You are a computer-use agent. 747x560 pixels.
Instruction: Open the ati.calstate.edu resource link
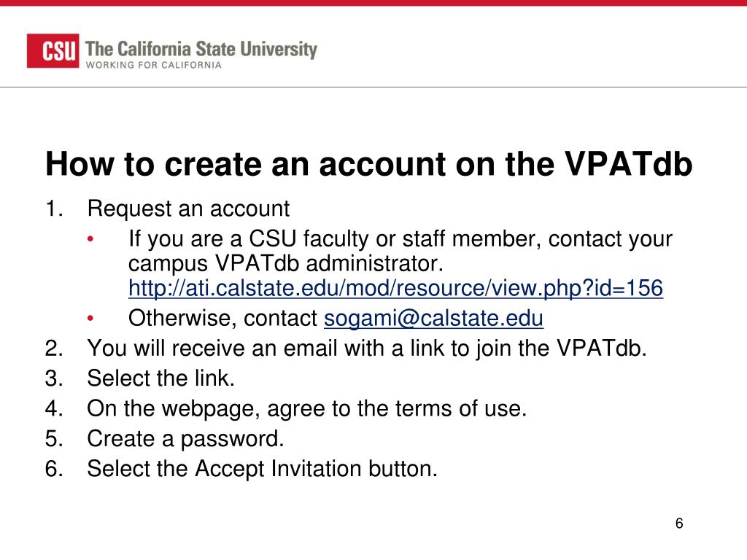pyautogui.click(x=395, y=289)
